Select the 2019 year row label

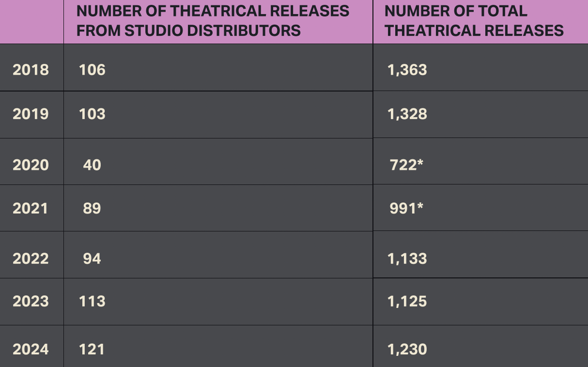[31, 114]
